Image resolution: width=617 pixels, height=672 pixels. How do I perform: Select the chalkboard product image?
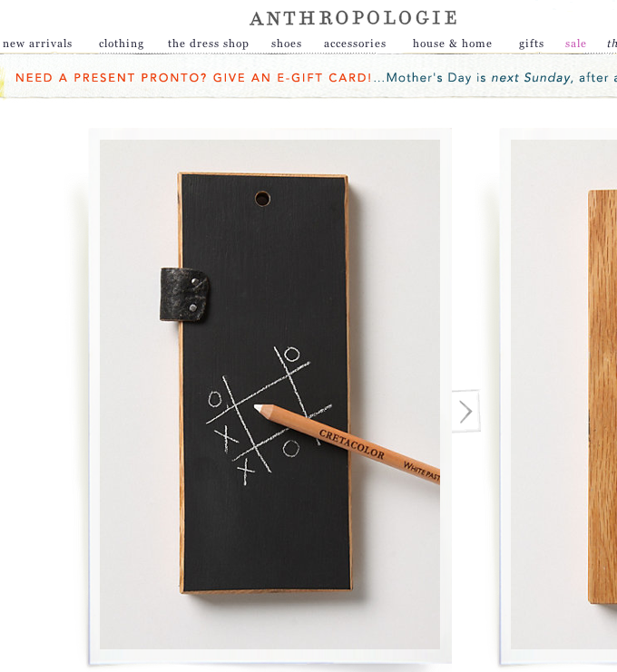click(x=269, y=394)
